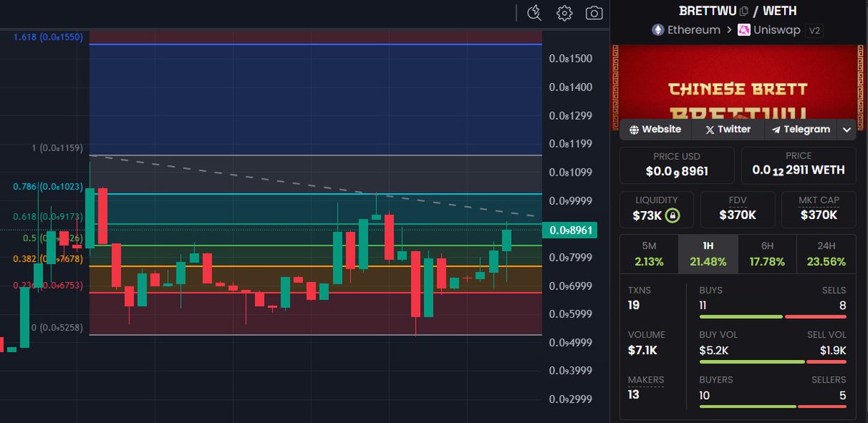
Task: Click the paper plane Telegram icon
Action: (776, 129)
